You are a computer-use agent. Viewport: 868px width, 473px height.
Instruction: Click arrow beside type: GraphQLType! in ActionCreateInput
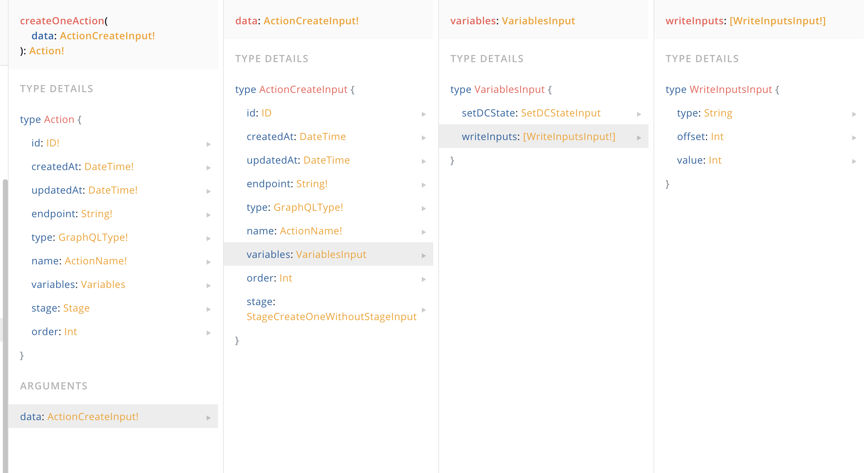[424, 208]
